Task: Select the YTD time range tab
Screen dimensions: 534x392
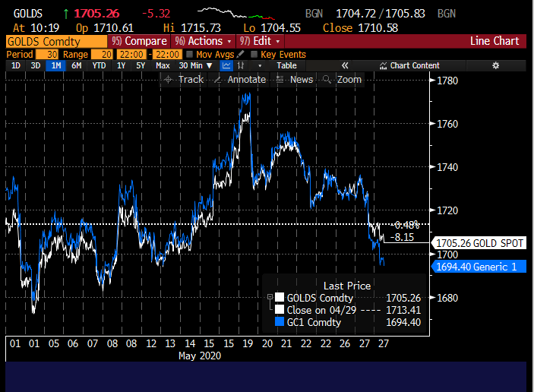Action: pyautogui.click(x=99, y=65)
